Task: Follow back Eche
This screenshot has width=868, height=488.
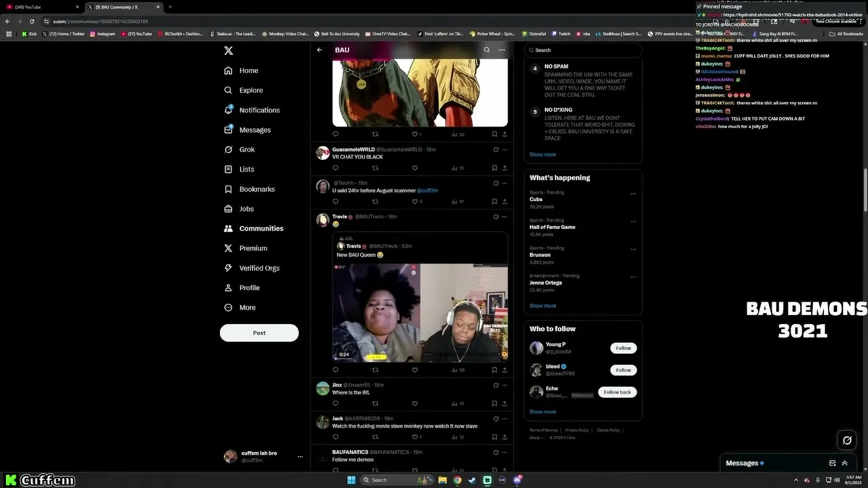Action: tap(617, 392)
